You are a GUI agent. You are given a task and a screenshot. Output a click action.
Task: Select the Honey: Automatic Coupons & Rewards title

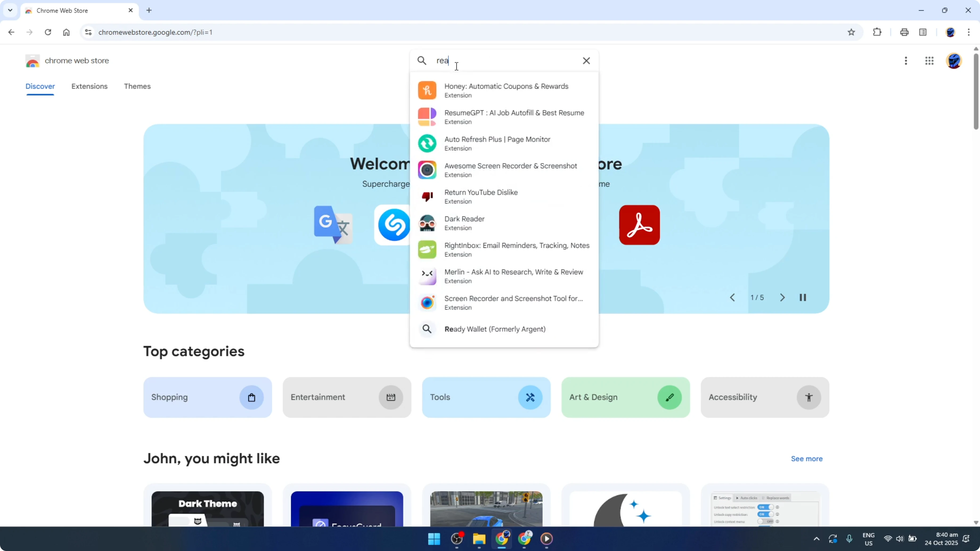506,86
